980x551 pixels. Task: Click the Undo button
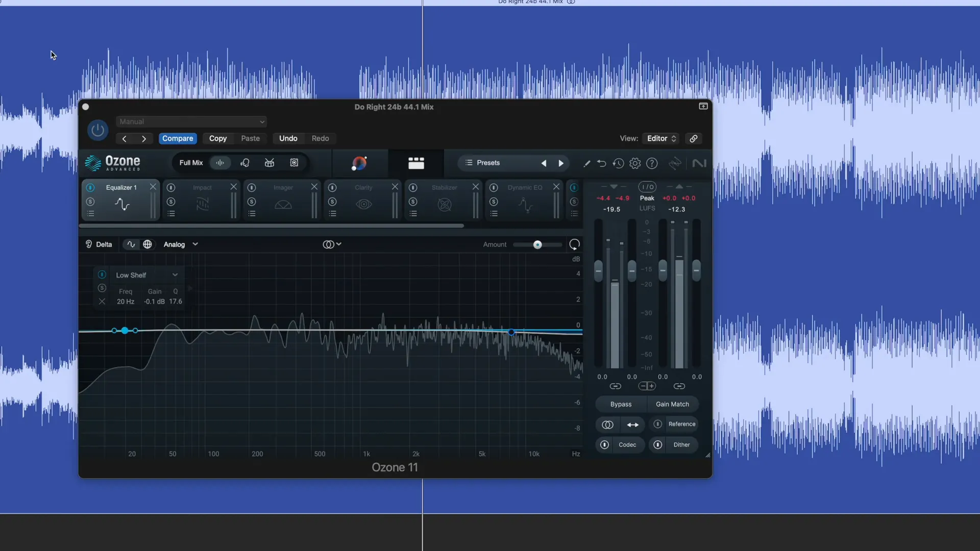tap(288, 138)
